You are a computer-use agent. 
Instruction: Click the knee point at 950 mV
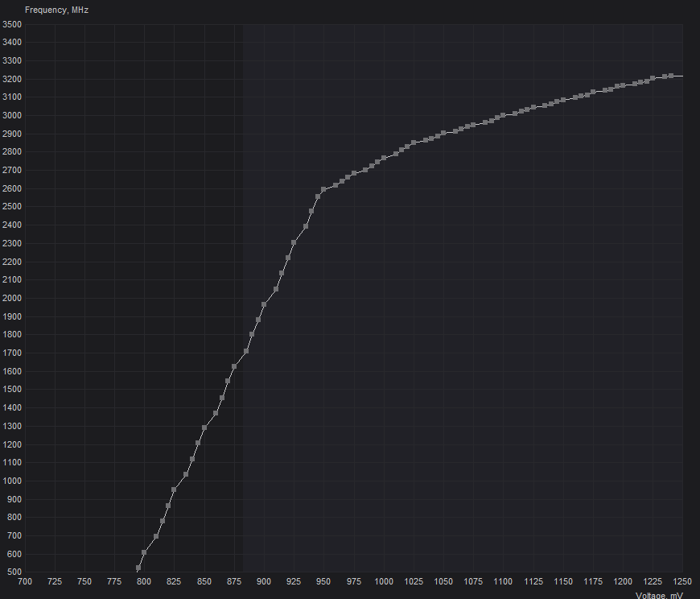[x=323, y=189]
